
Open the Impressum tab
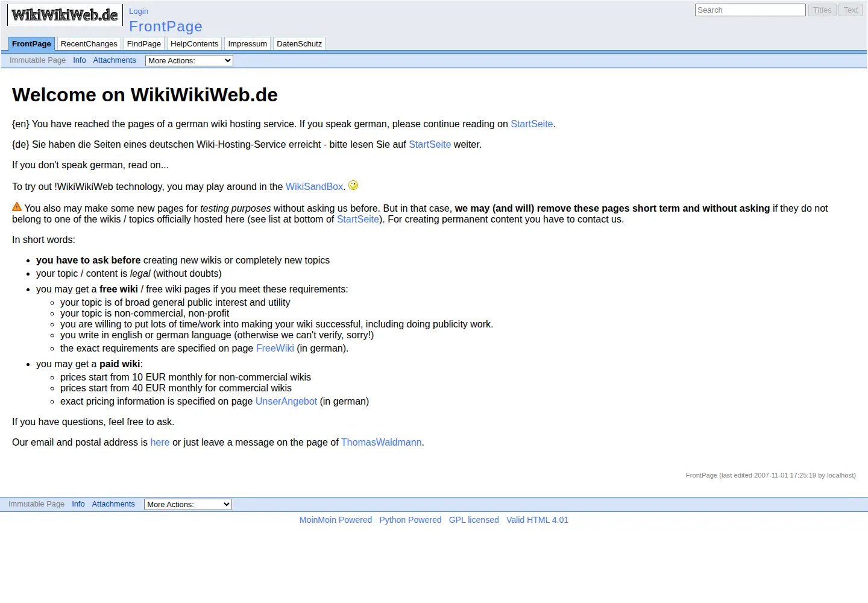(248, 43)
